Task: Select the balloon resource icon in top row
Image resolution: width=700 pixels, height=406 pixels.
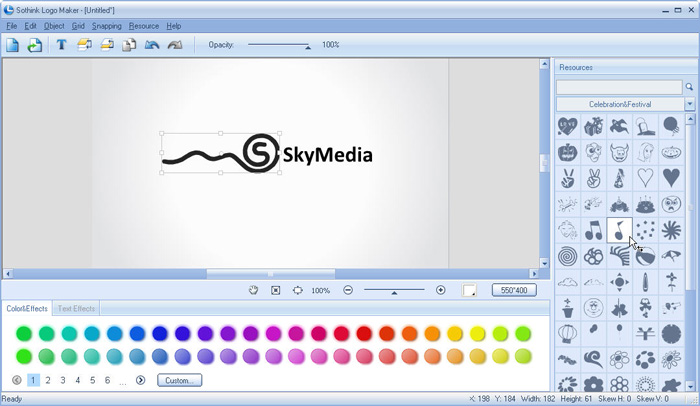Action: pyautogui.click(x=671, y=127)
